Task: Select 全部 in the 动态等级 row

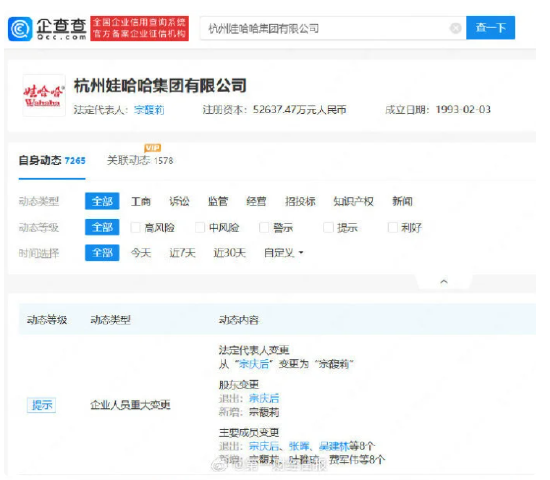Action: [102, 227]
